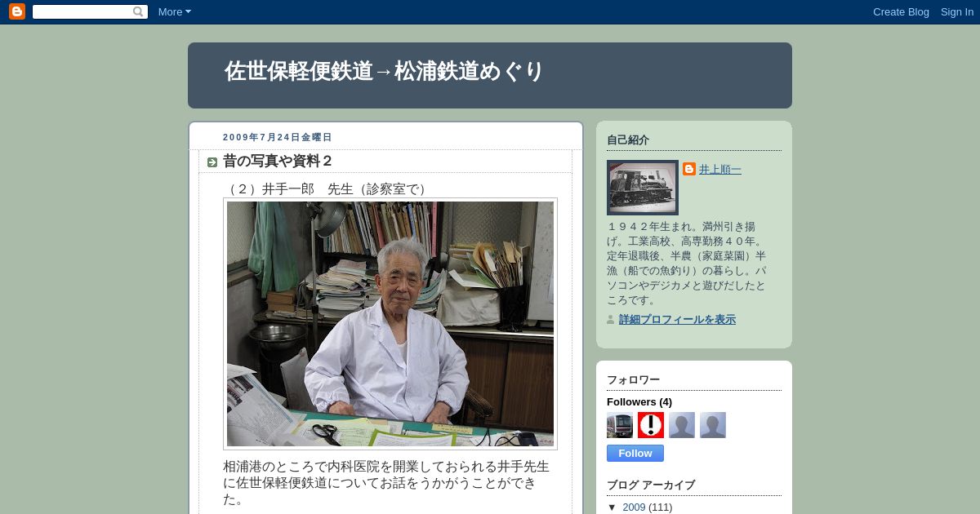Click the ブログ アーカイブ heading
This screenshot has height=514, width=980.
click(651, 485)
